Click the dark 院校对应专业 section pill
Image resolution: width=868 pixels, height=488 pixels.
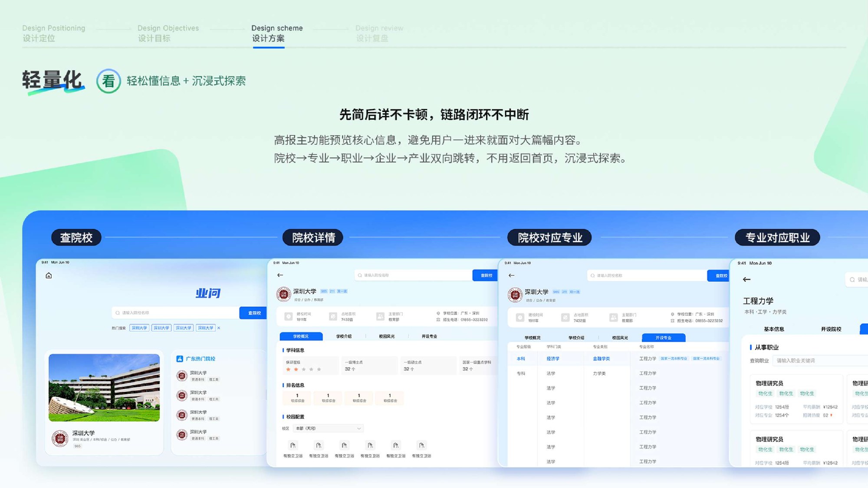[x=550, y=238]
